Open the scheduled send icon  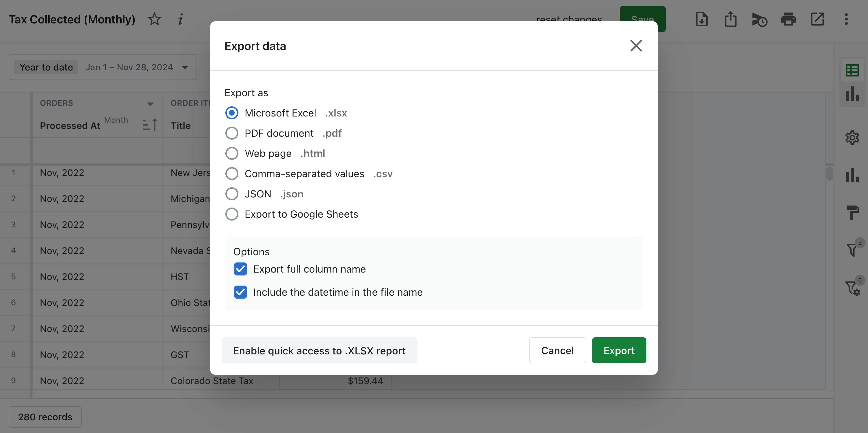coord(759,20)
